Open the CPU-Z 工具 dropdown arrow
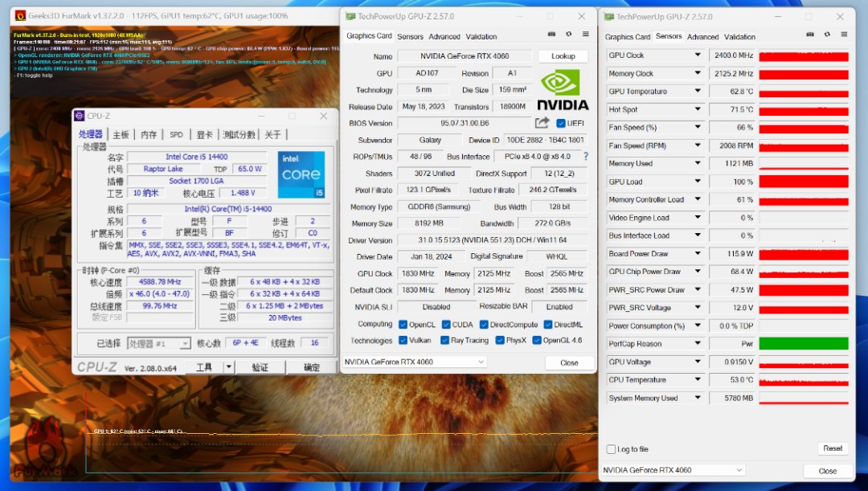Image resolution: width=868 pixels, height=491 pixels. (228, 367)
